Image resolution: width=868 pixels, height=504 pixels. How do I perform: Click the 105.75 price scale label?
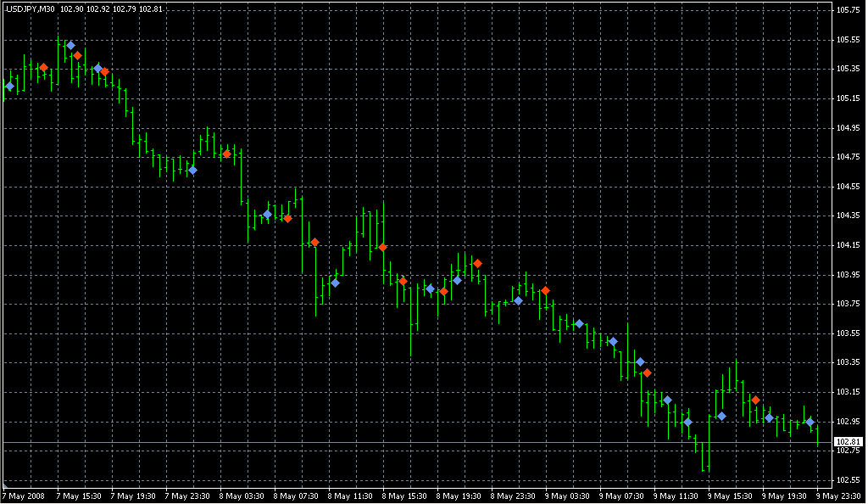point(847,10)
